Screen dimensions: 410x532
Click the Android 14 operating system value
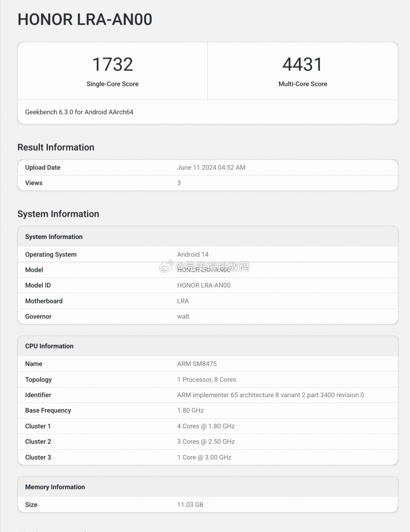[193, 254]
